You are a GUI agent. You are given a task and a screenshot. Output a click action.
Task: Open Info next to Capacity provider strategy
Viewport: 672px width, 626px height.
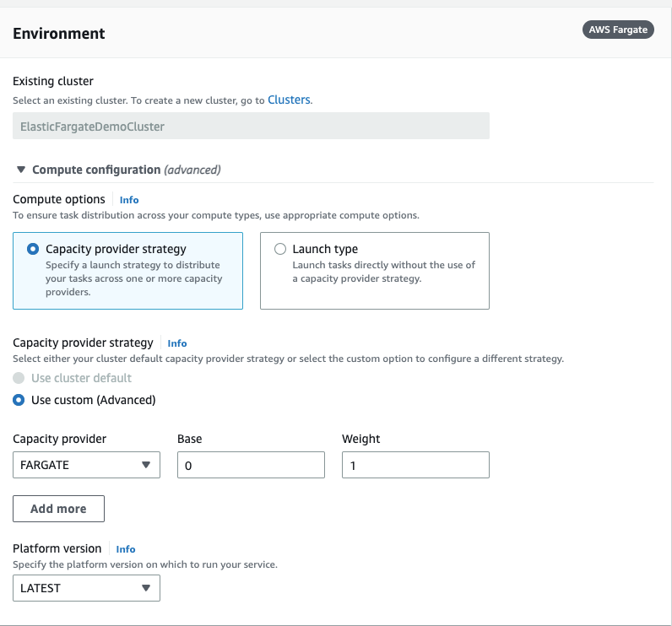coord(177,343)
